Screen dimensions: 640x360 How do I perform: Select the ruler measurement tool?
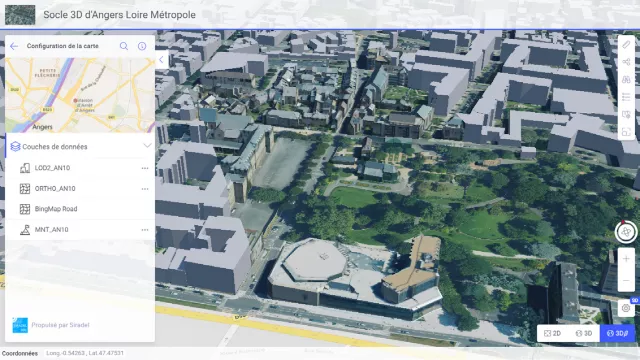tap(626, 44)
